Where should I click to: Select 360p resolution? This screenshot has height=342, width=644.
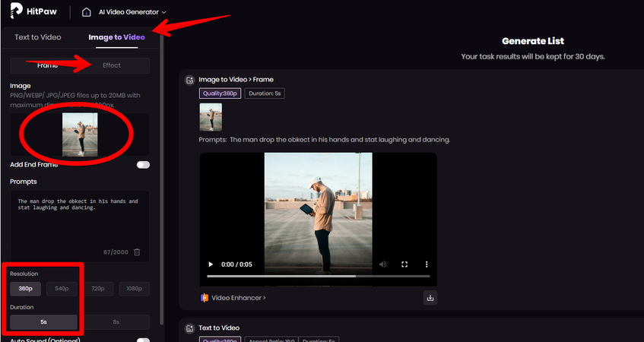coord(25,289)
